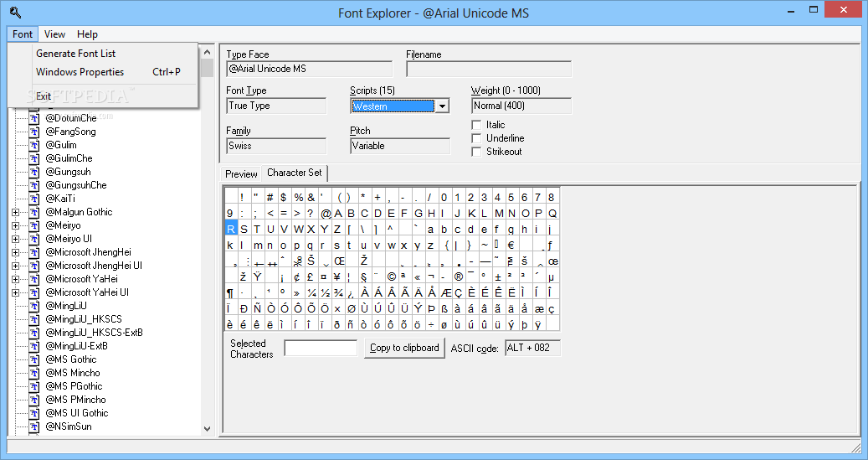
Task: Click the ASCII code field showing ALT + 082
Action: pos(532,348)
